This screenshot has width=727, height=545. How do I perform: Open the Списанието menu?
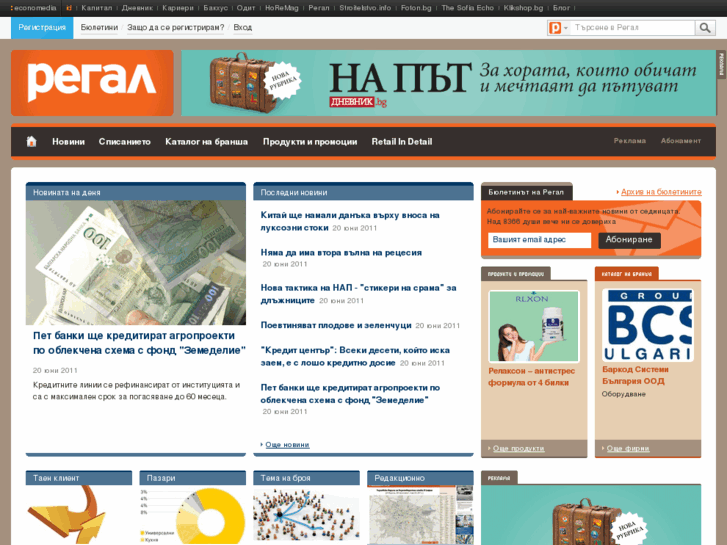tap(125, 142)
